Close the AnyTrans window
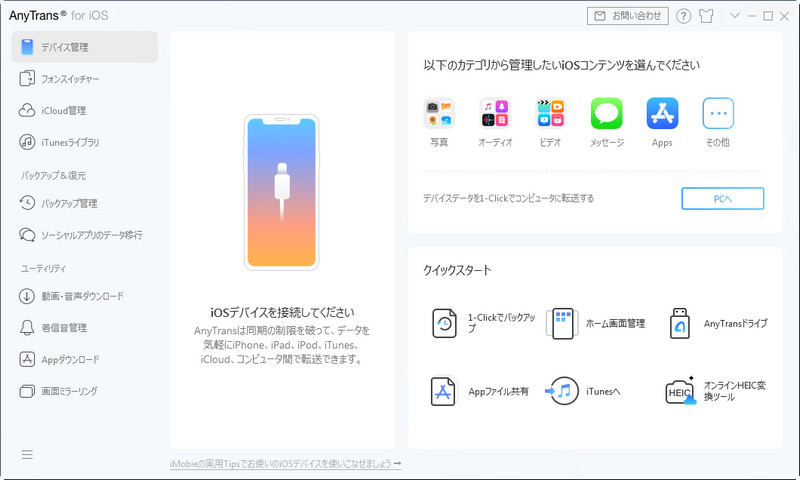This screenshot has height=480, width=800. pyautogui.click(x=785, y=16)
